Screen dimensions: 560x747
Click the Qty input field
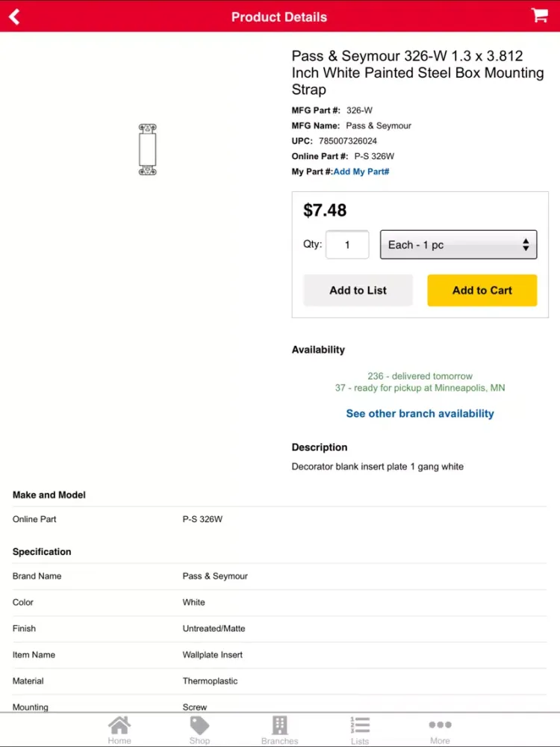click(347, 245)
